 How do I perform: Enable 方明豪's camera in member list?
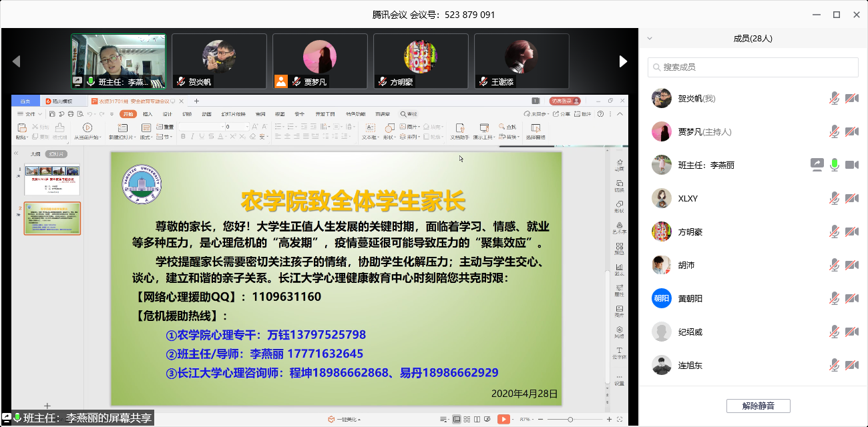(851, 231)
